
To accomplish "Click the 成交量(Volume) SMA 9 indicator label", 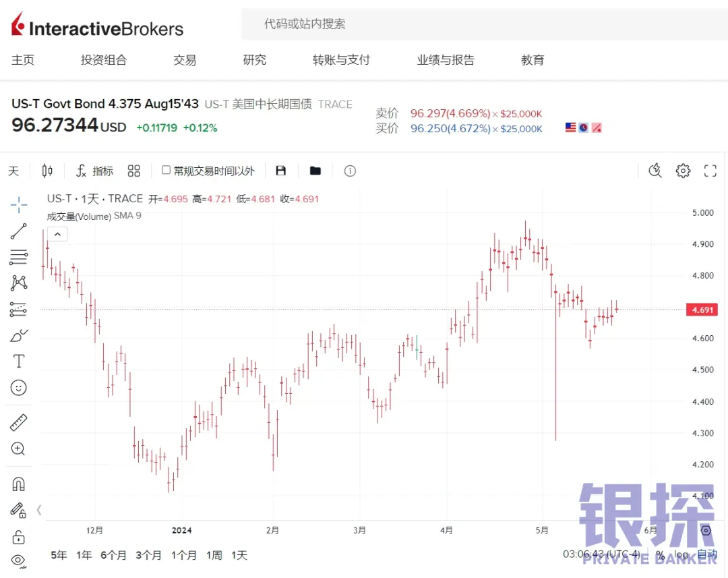I will [x=94, y=216].
